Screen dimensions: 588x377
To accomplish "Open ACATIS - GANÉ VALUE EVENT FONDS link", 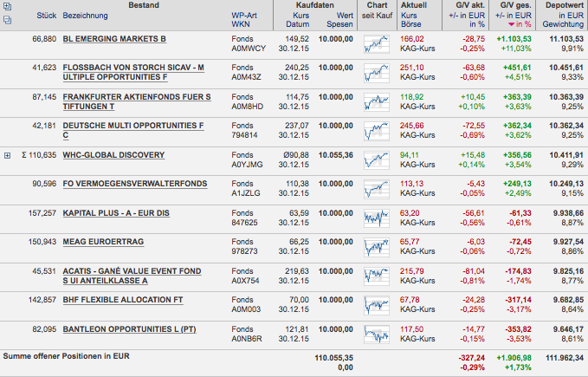I will 132,276.
